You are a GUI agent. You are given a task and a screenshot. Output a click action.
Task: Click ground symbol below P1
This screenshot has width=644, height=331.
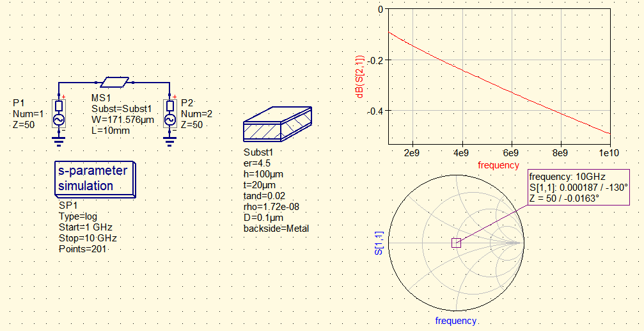(59, 142)
